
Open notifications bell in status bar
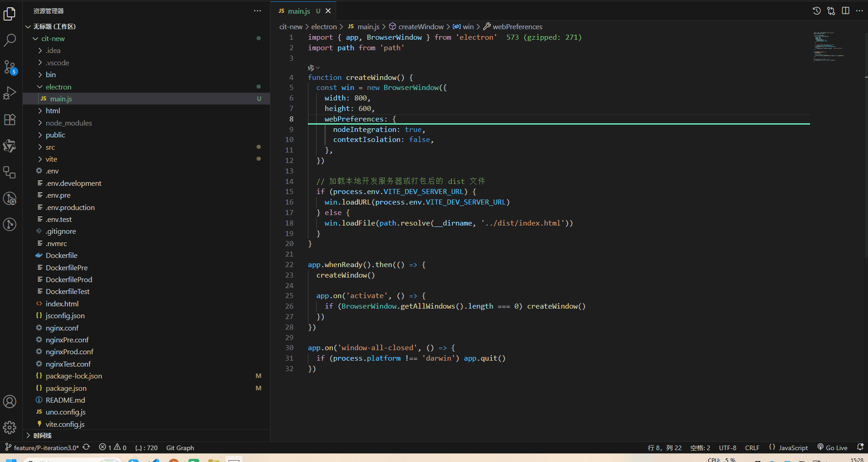860,447
